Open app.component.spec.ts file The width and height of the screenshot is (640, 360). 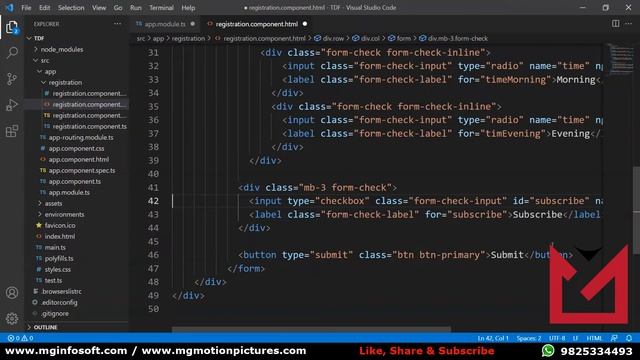82,171
